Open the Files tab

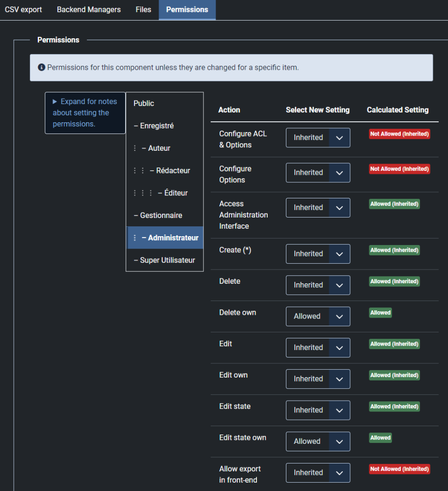(x=143, y=10)
